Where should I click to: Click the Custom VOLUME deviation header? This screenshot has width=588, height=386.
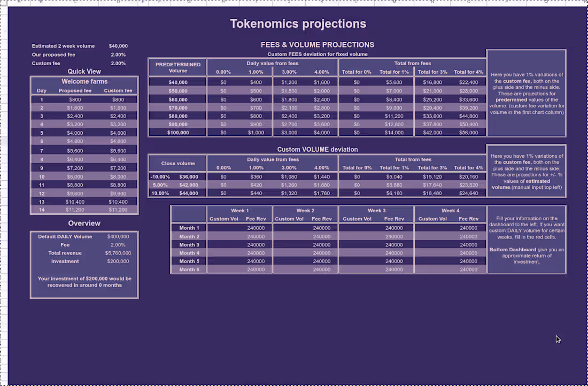318,149
